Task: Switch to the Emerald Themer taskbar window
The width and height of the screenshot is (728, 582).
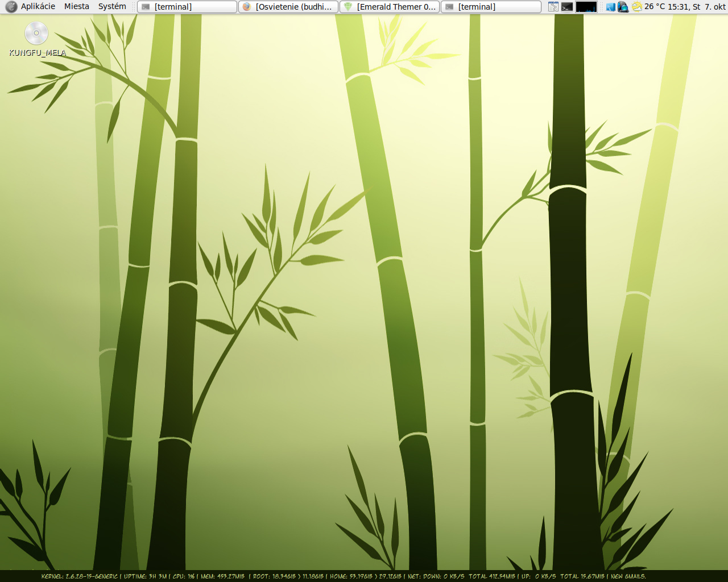Action: (390, 7)
